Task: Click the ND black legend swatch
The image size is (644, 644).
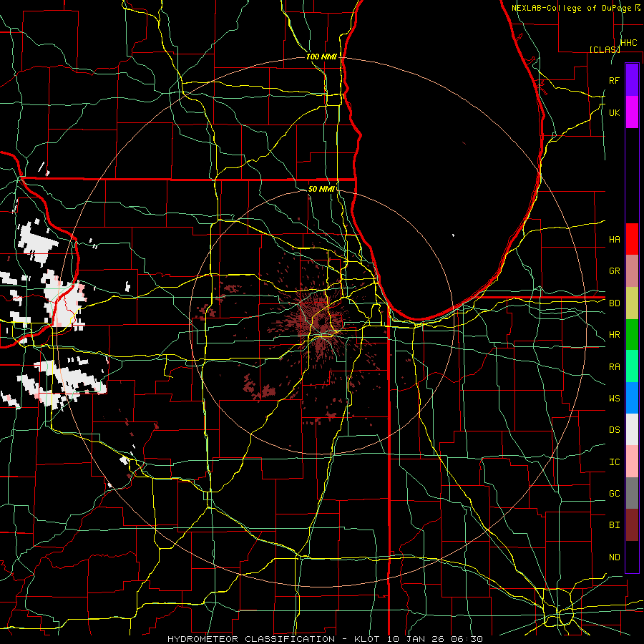Action: [x=632, y=557]
